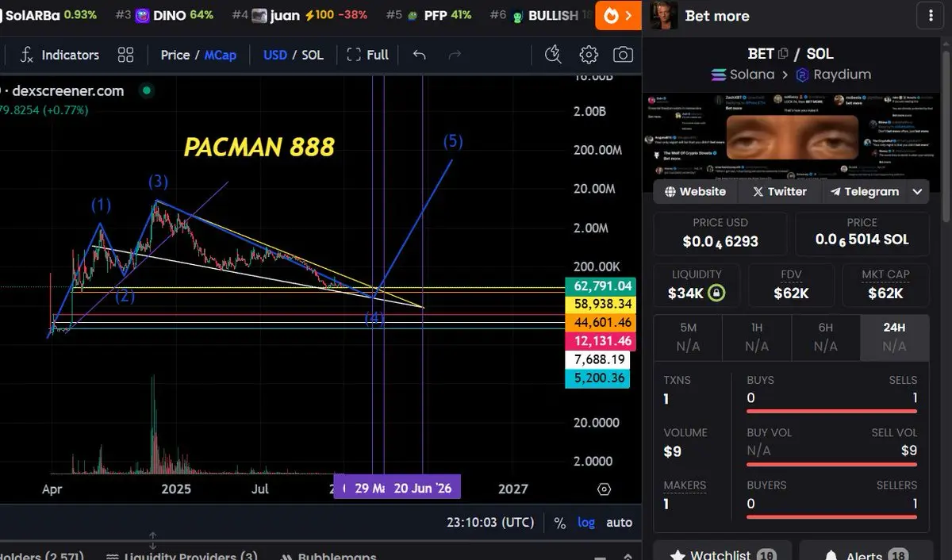Click the LIQUIDITY $34K box

[697, 286]
